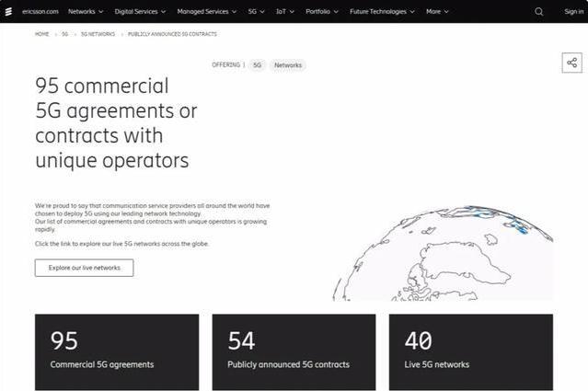Click the 54 Publicly announced 5G contracts card
The image size is (588, 391).
294,352
